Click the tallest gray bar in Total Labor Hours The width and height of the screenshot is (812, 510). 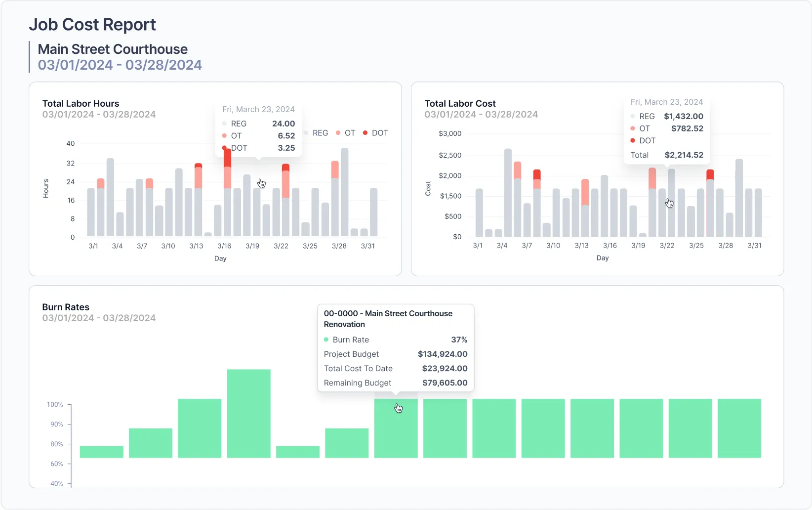click(344, 192)
